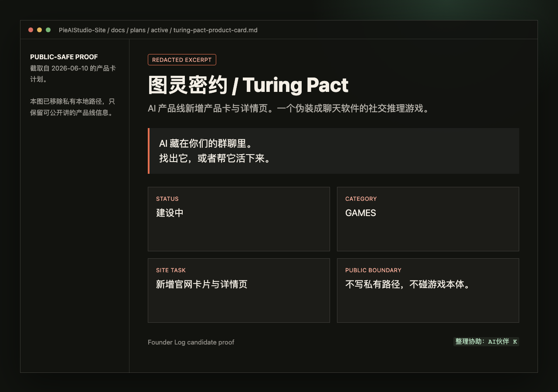Click the 不写私有路径，不碰游戏本体 value

coord(409,284)
